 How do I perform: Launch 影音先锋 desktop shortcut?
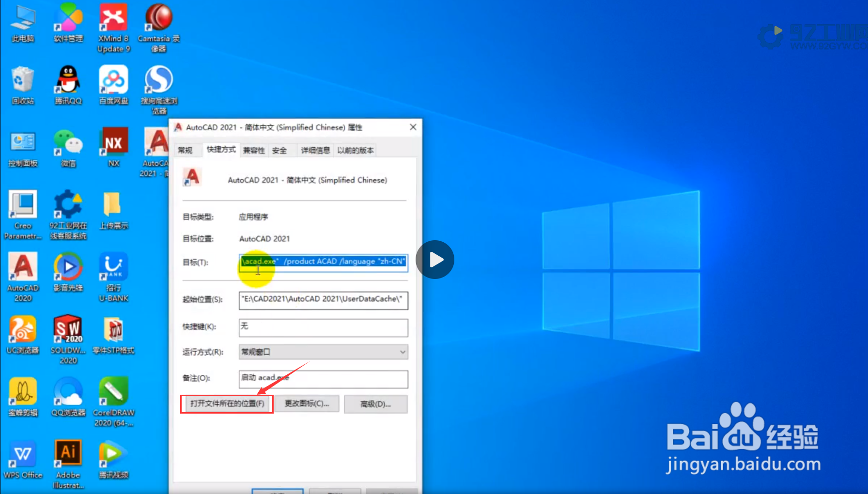(x=68, y=272)
